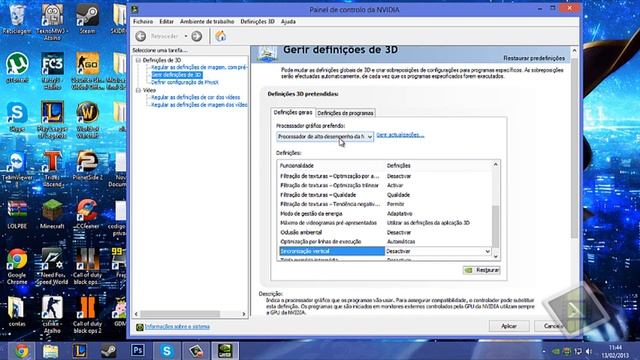Launch Minecraft from the desktop

click(52, 214)
